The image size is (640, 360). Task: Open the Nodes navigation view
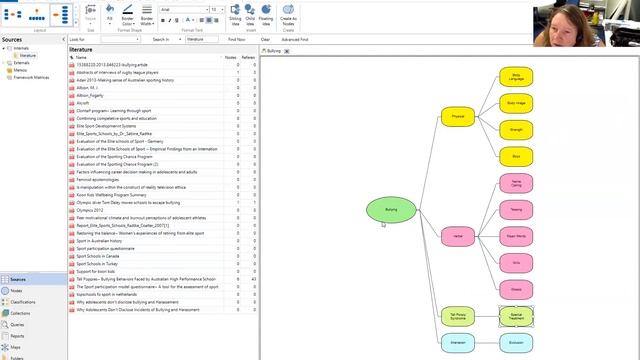click(33, 291)
